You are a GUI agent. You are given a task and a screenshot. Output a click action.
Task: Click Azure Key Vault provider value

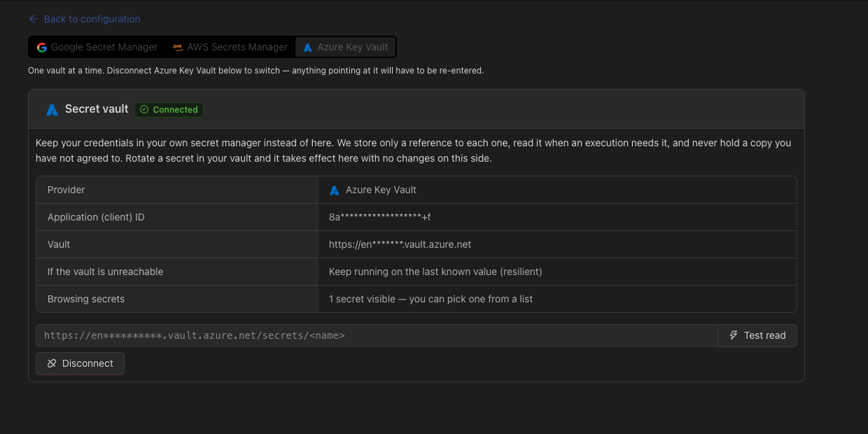click(381, 190)
